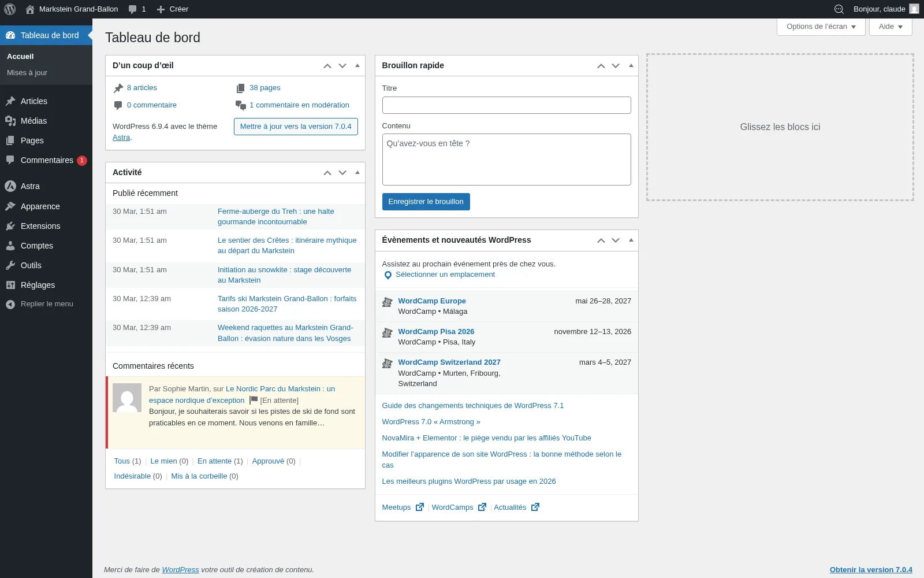
Task: Click Mettre à jour vers la version 7.0.4
Action: (x=296, y=127)
